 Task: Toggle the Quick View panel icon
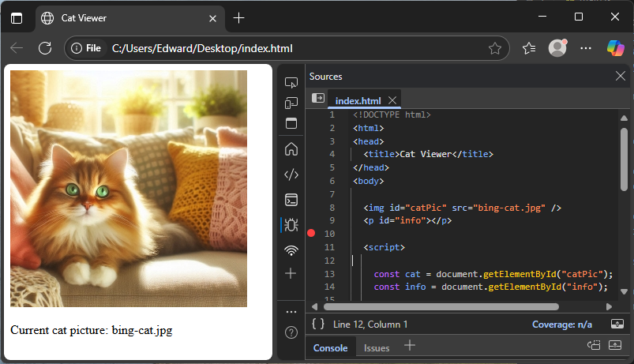point(291,123)
